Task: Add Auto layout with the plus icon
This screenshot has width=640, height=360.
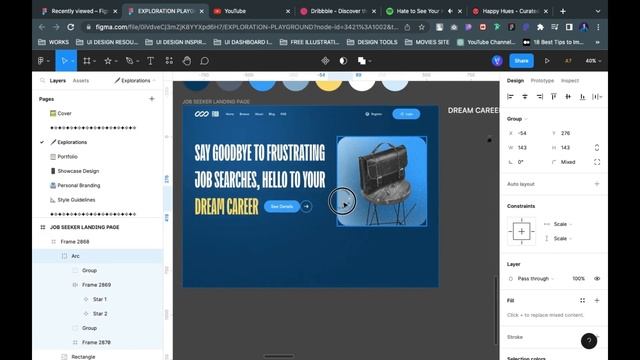Action: 597,184
